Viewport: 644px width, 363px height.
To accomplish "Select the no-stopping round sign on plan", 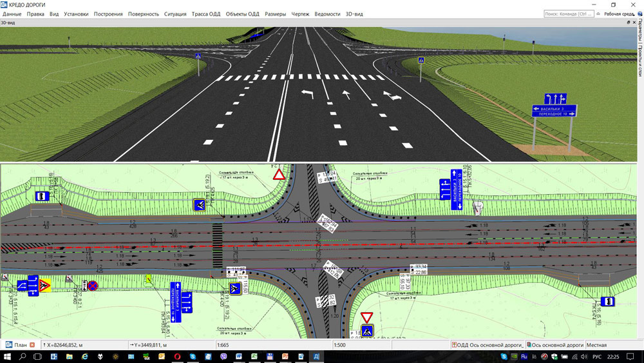I will tap(93, 286).
